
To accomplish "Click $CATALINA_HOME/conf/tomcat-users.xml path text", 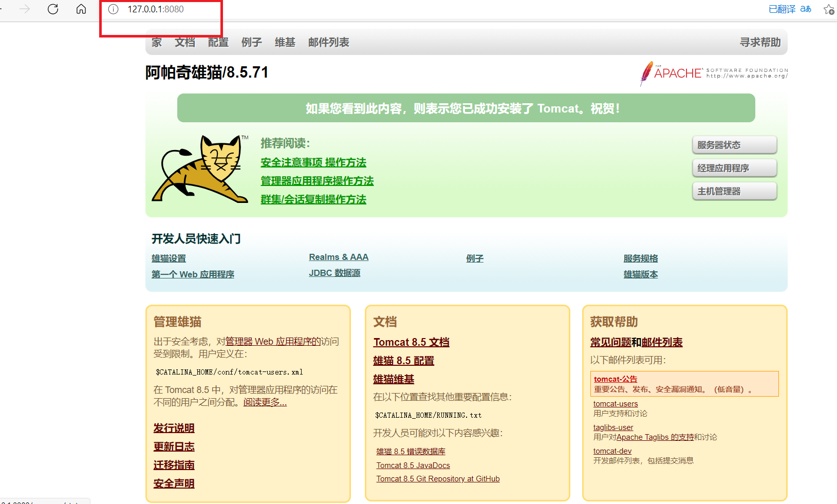I will click(x=229, y=372).
